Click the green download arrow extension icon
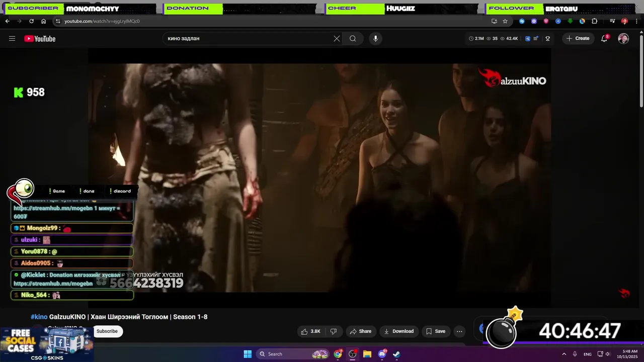This screenshot has width=644, height=362. tap(570, 21)
